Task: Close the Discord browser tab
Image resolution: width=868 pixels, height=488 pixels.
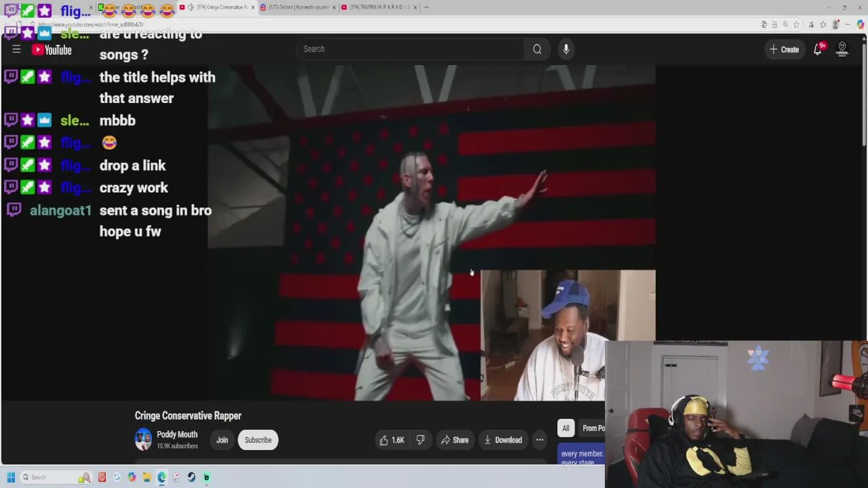Action: click(334, 7)
